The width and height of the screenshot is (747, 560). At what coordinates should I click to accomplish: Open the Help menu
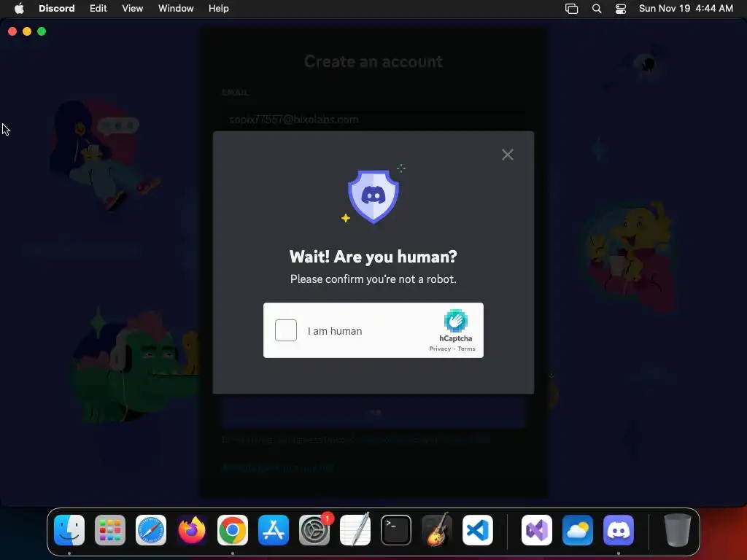[219, 9]
